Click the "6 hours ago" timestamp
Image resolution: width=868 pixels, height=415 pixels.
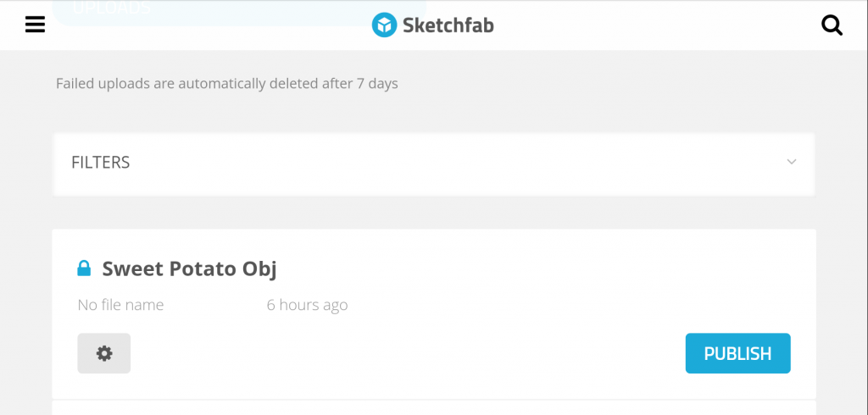pos(307,305)
